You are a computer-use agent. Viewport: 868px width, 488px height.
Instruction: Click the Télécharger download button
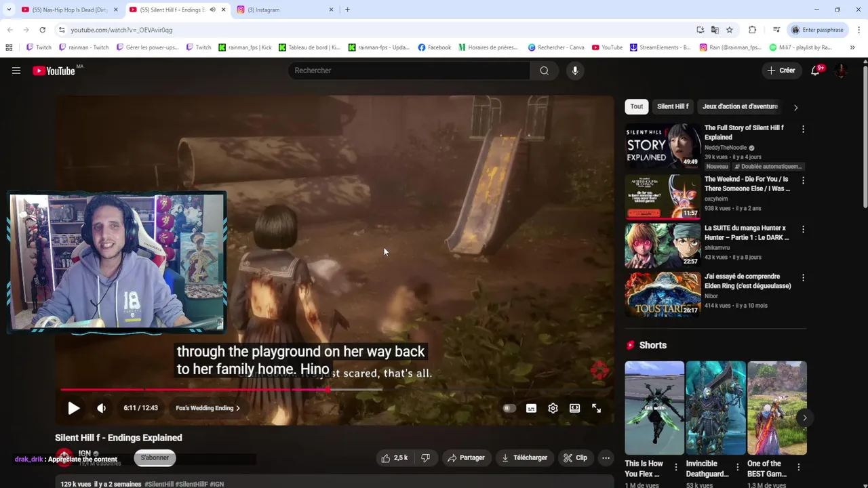[524, 457]
